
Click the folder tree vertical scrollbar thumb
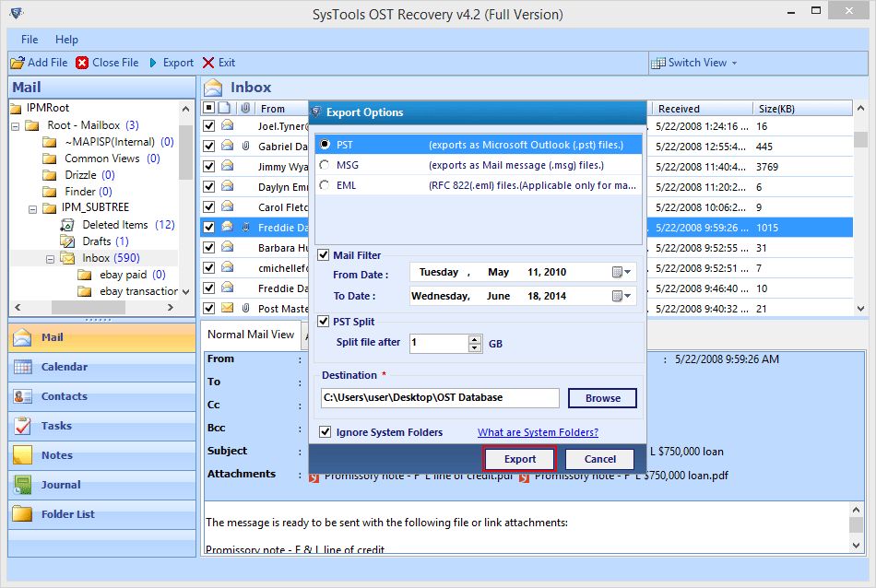(185, 152)
